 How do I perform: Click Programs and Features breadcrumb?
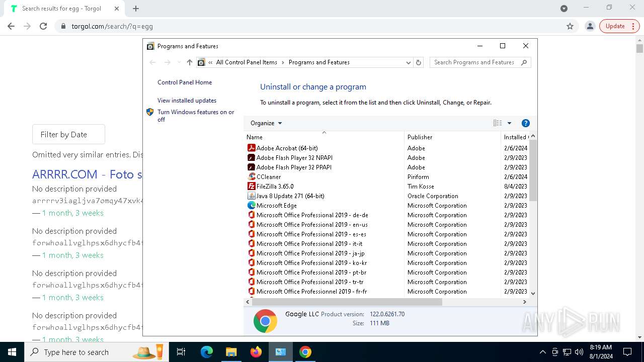pos(319,62)
